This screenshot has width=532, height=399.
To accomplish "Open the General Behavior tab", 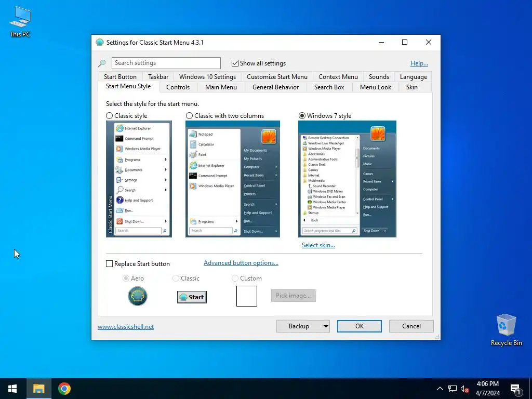I will pyautogui.click(x=275, y=87).
